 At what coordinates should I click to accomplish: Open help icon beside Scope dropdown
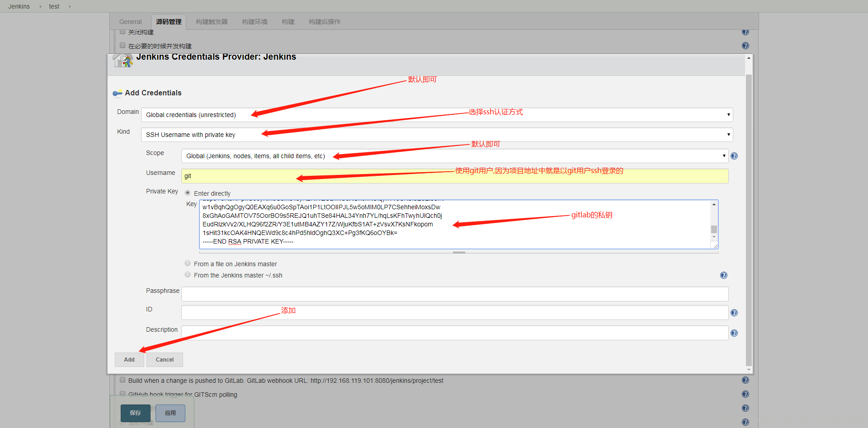click(734, 156)
